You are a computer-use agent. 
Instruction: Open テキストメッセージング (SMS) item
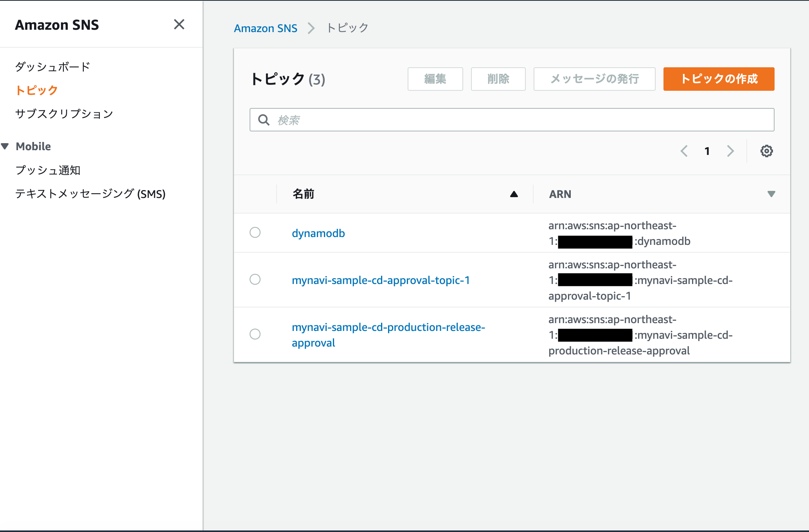(90, 194)
